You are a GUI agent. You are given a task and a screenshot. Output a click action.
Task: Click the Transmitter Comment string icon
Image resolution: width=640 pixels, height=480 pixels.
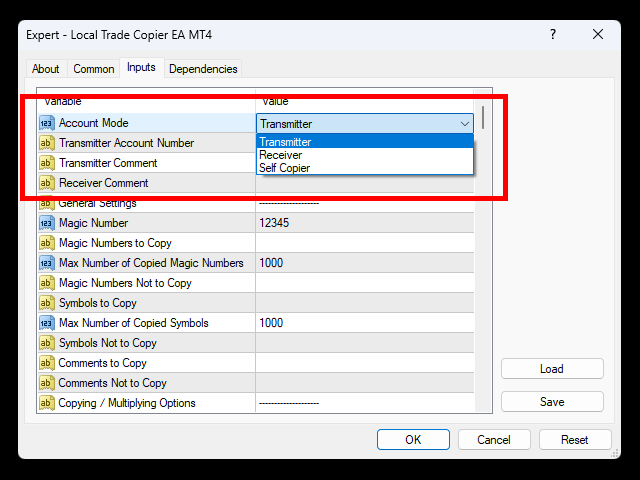[x=47, y=163]
